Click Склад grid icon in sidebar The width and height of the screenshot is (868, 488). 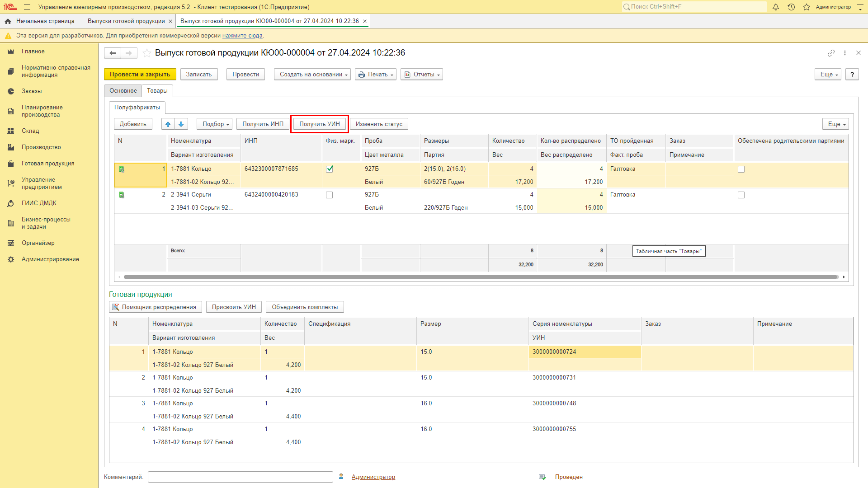pos(11,131)
